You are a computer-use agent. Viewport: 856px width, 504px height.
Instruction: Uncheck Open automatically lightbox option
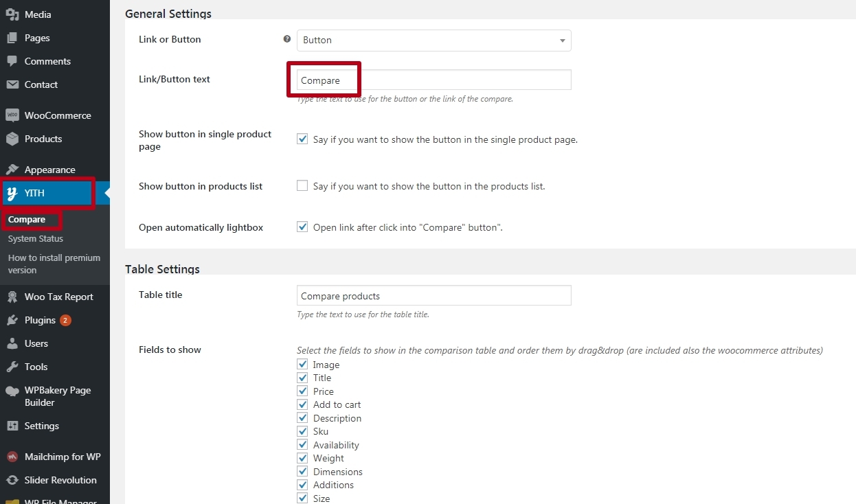[302, 227]
